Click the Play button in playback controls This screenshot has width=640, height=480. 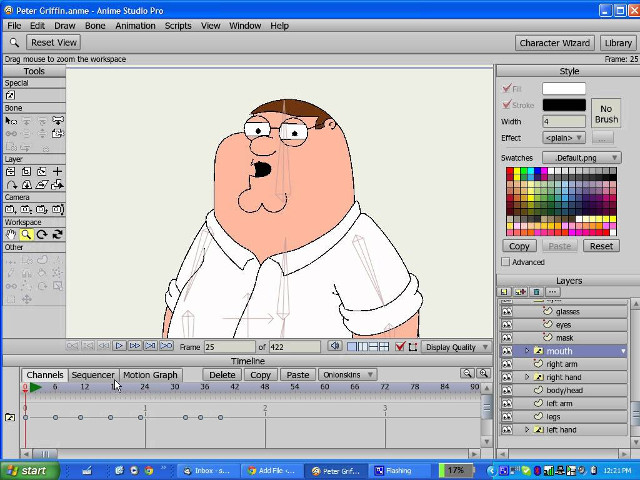pos(119,346)
